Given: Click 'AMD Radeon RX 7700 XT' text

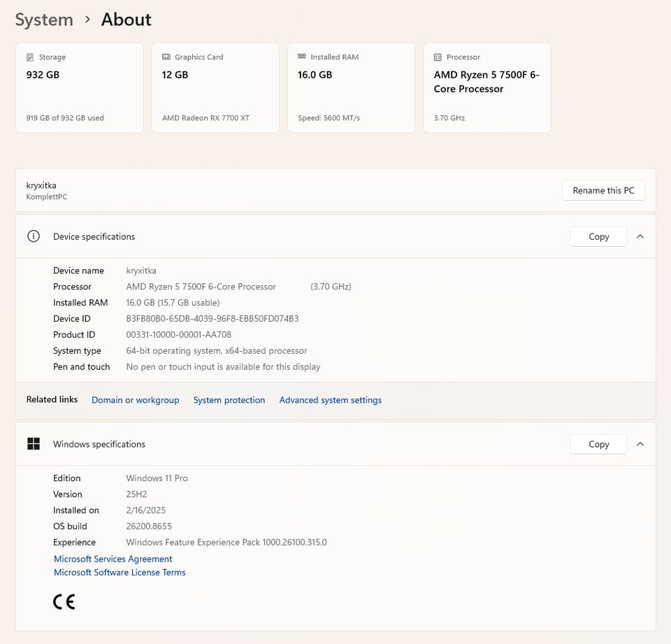Looking at the screenshot, I should pos(205,117).
